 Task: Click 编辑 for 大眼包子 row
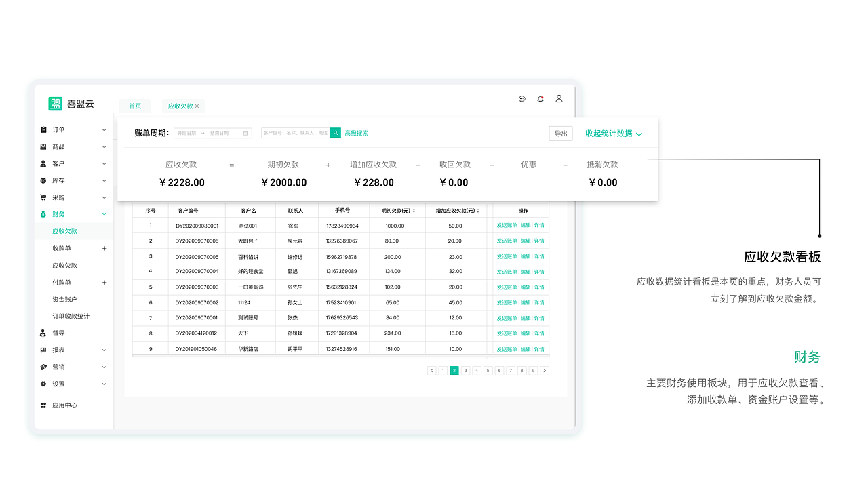pyautogui.click(x=526, y=241)
